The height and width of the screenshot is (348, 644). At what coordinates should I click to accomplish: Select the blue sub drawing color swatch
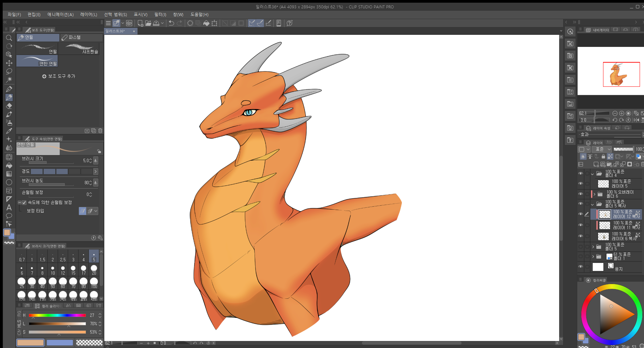pyautogui.click(x=60, y=343)
